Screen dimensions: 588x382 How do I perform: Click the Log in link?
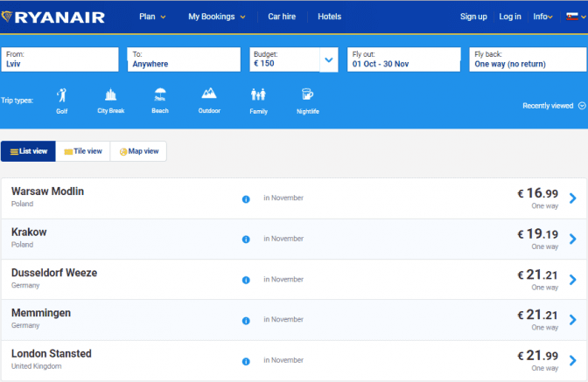[510, 17]
